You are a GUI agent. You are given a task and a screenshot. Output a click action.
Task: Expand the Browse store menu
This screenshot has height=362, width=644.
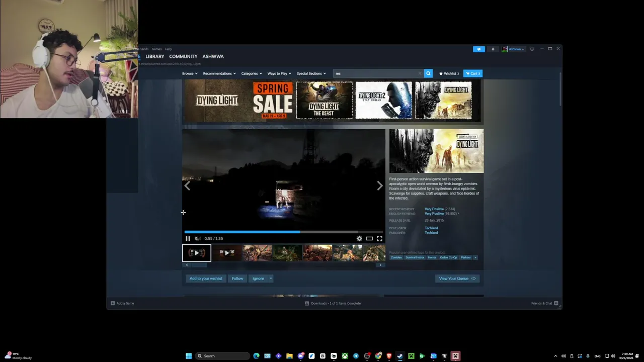pos(190,73)
